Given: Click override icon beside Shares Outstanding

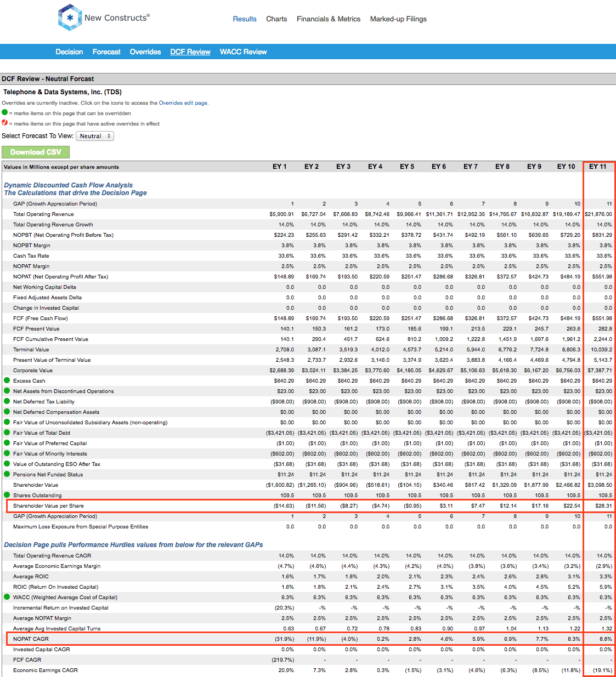Looking at the screenshot, I should [x=7, y=494].
